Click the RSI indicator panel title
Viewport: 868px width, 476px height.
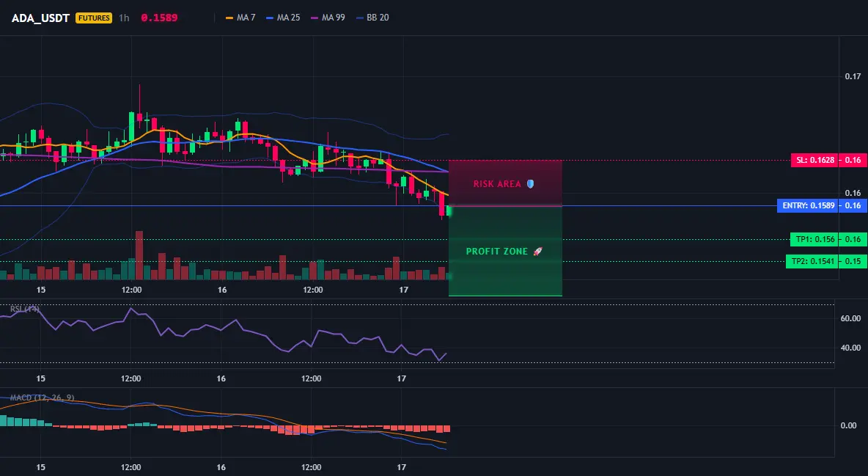coord(25,309)
